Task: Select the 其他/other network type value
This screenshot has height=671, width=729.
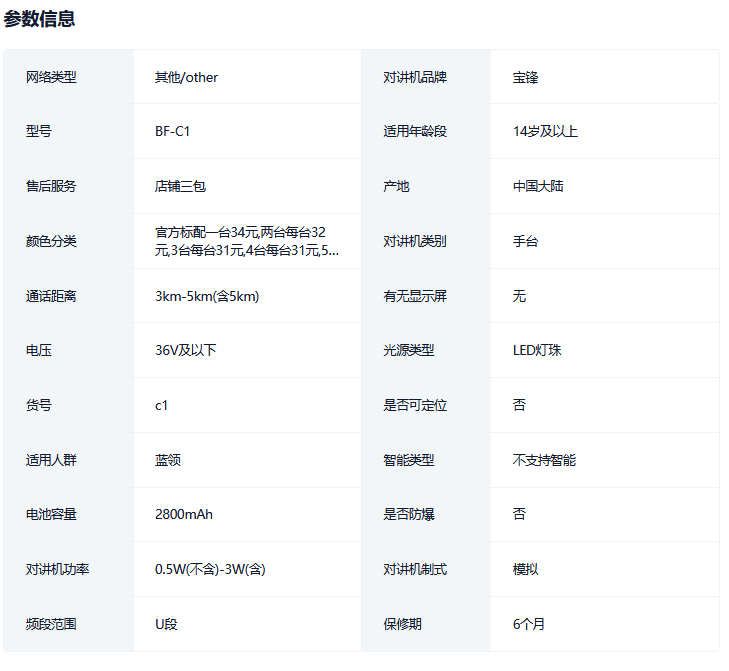Action: (186, 77)
